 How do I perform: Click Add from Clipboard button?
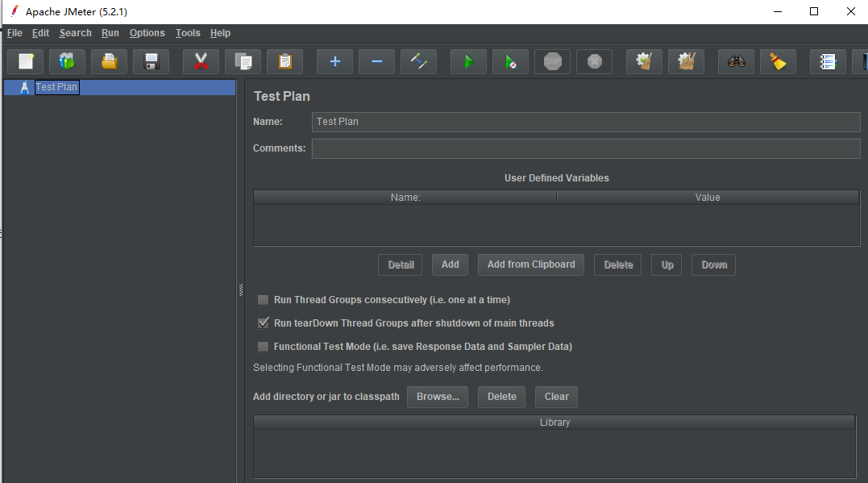pyautogui.click(x=531, y=264)
